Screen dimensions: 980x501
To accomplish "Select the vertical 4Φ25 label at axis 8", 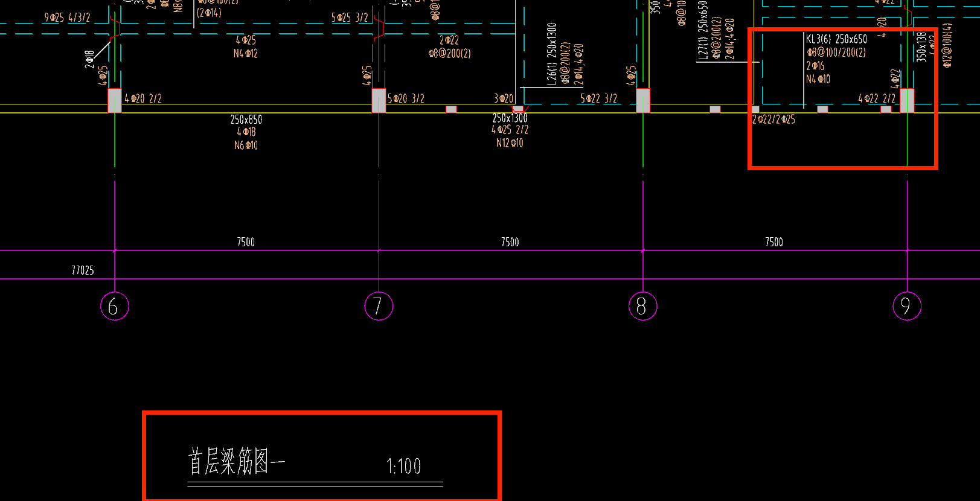I will pyautogui.click(x=631, y=75).
